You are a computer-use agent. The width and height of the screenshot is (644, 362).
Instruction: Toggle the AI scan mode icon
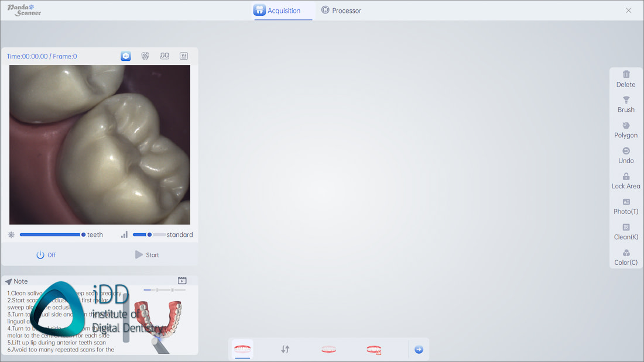click(126, 56)
